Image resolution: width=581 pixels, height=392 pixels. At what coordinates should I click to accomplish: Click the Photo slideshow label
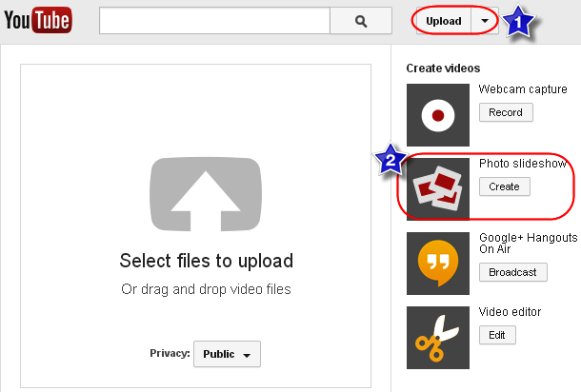(523, 164)
